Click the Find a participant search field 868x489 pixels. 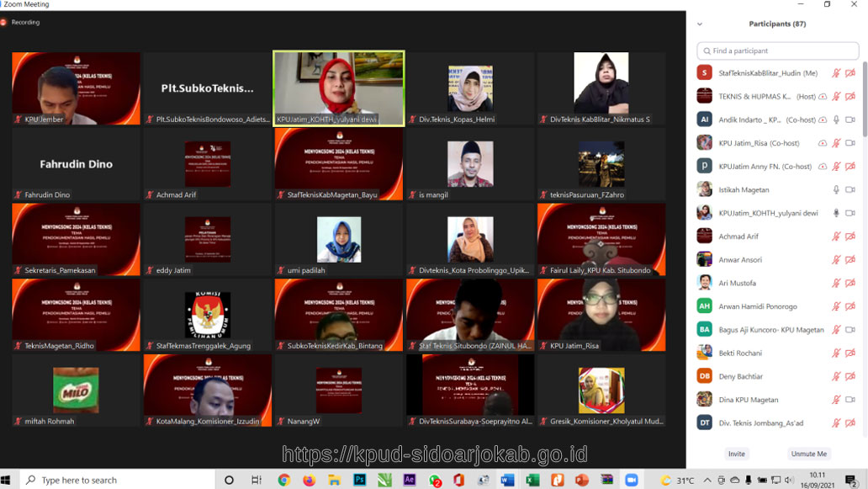(777, 51)
